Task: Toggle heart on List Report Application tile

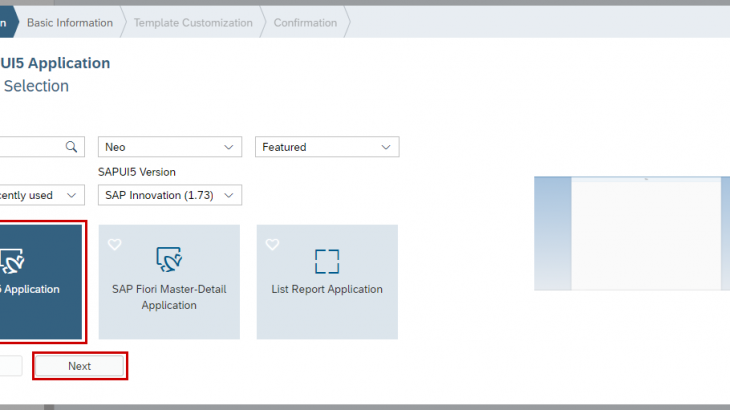Action: pyautogui.click(x=272, y=244)
